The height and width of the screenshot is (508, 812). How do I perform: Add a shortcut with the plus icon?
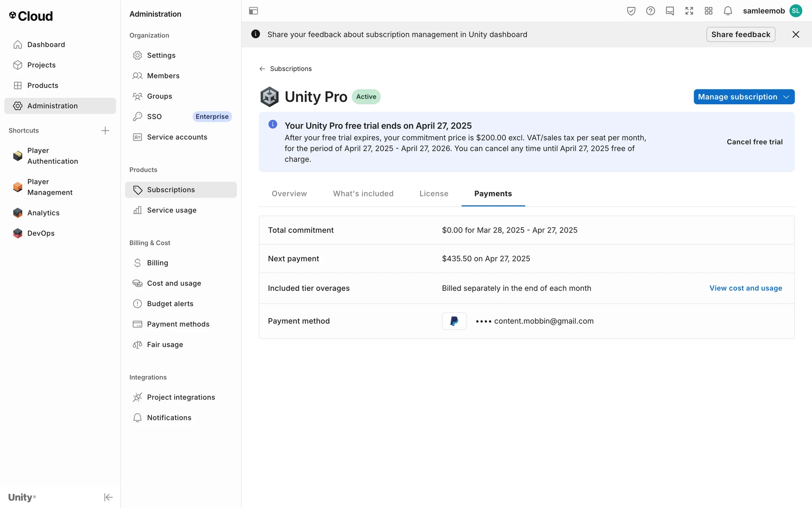pyautogui.click(x=105, y=130)
